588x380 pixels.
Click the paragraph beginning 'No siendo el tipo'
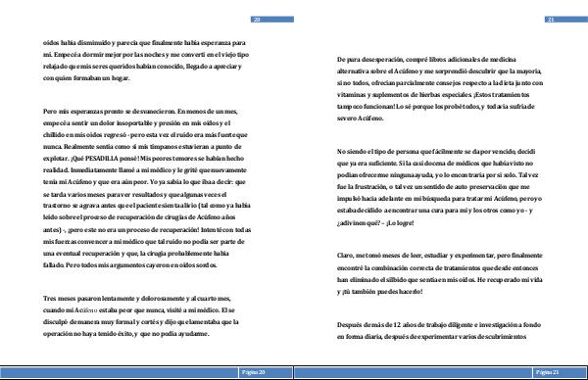(x=439, y=187)
